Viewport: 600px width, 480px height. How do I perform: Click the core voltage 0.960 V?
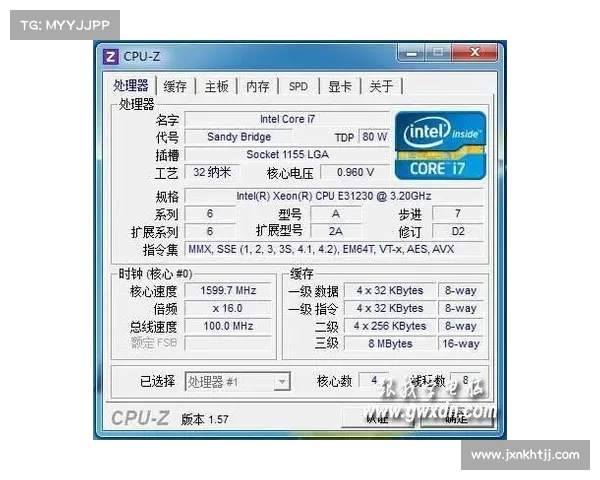(x=355, y=172)
